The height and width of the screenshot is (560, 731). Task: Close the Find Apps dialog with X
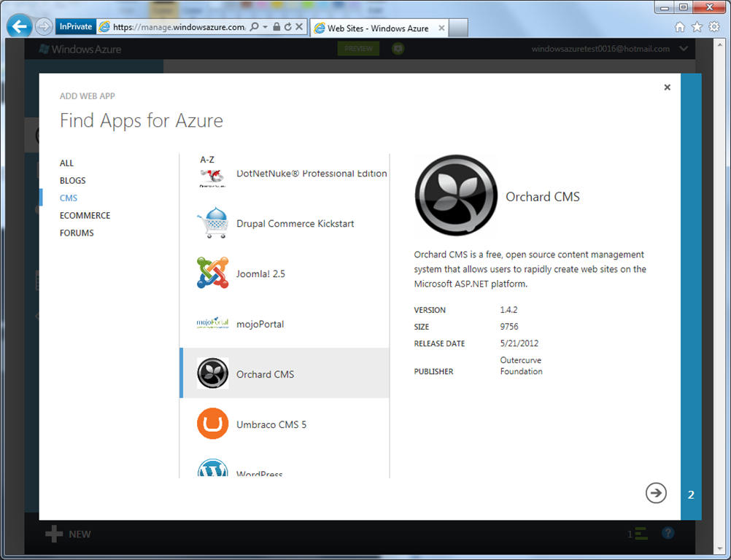point(667,87)
